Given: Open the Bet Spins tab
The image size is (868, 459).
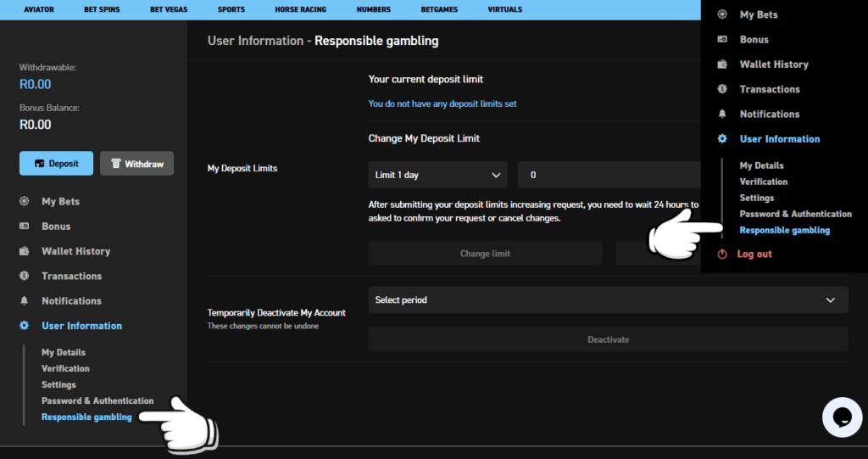Looking at the screenshot, I should (102, 9).
